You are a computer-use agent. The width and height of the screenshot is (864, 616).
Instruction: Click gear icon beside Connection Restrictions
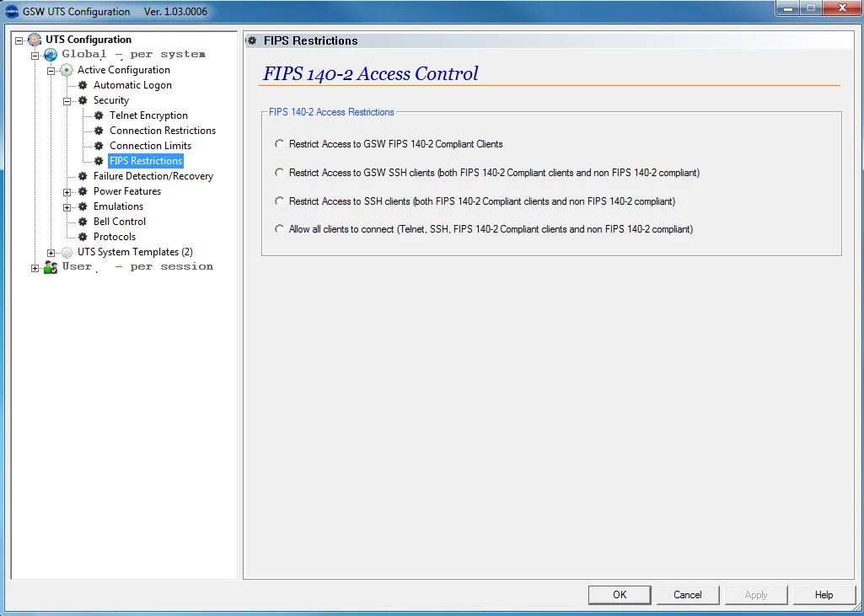click(99, 131)
